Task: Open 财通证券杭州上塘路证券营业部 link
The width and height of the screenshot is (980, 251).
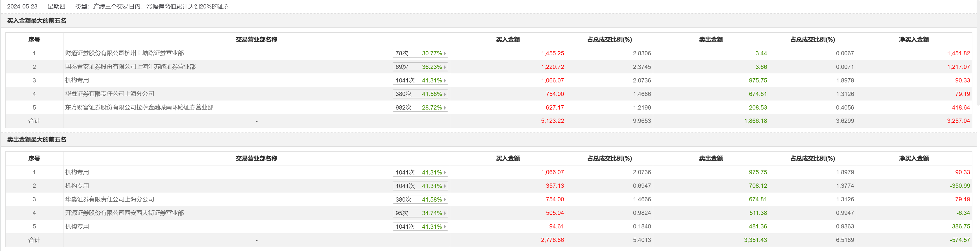Action: [x=124, y=53]
